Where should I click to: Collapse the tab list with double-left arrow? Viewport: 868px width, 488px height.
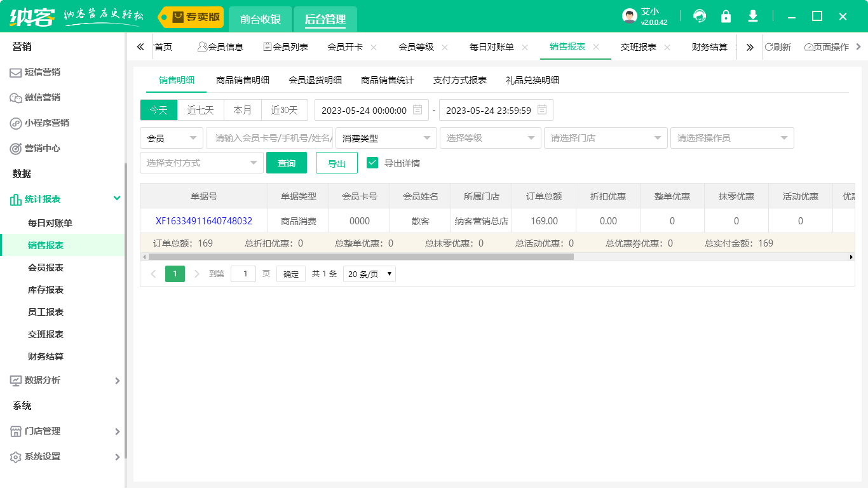tap(140, 47)
